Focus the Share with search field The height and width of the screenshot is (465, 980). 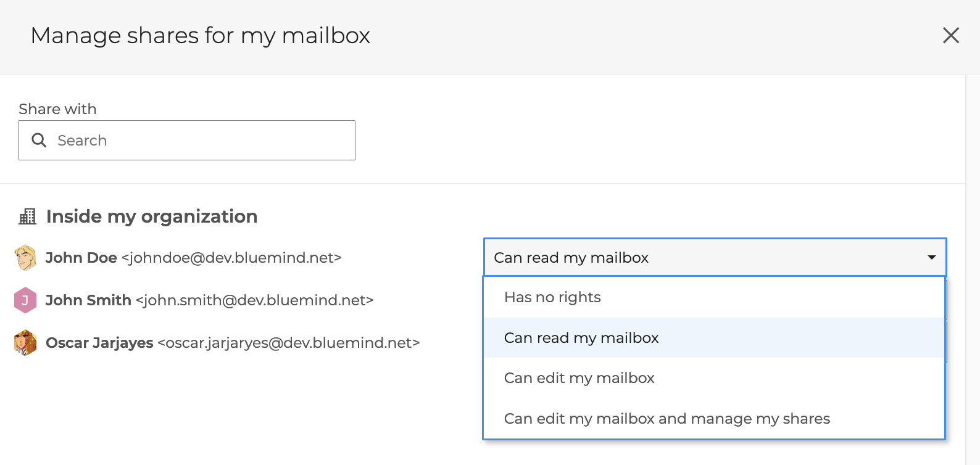197,141
